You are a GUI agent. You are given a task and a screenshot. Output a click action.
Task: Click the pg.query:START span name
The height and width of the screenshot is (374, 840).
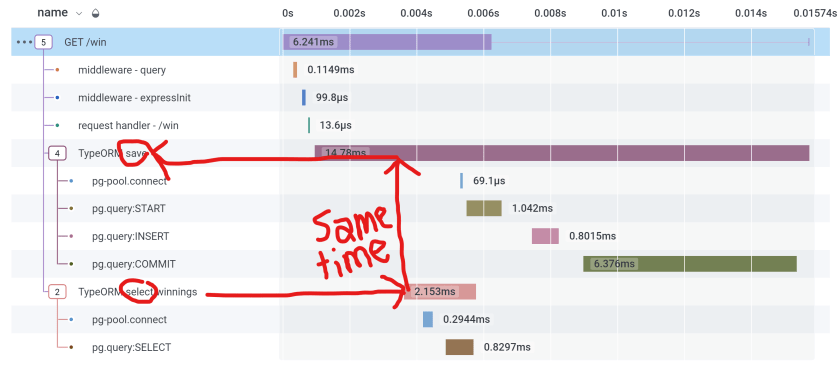129,208
